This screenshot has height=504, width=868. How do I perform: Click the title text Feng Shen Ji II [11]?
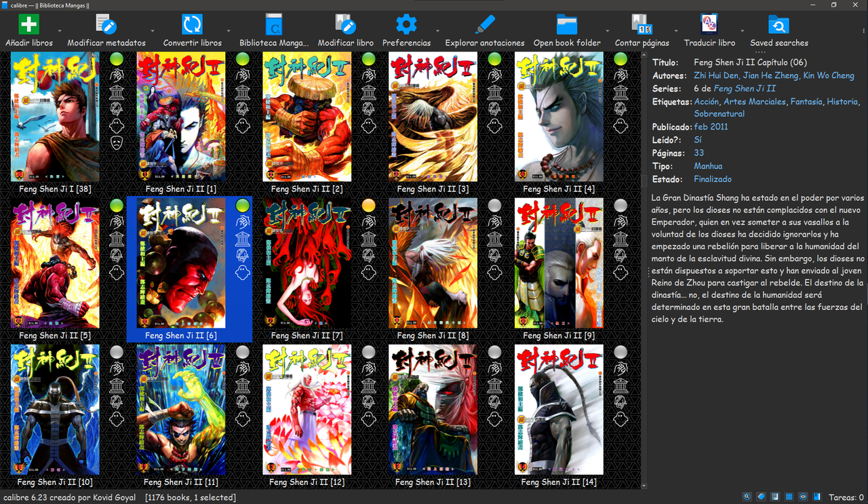(181, 482)
